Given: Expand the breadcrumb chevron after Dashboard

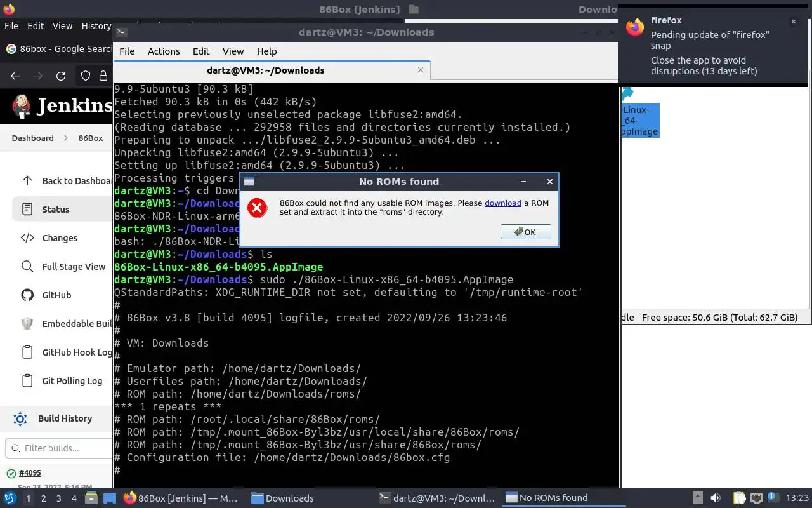Looking at the screenshot, I should pyautogui.click(x=66, y=138).
